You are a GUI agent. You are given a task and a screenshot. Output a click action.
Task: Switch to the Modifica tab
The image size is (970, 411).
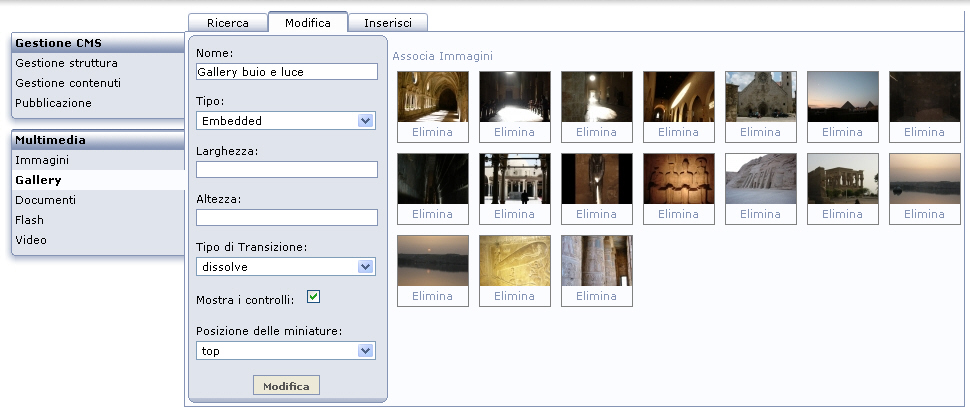coord(307,23)
